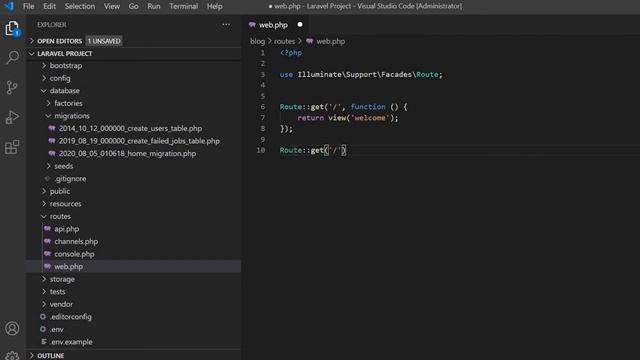Open the Accounts menu icon

click(12, 328)
